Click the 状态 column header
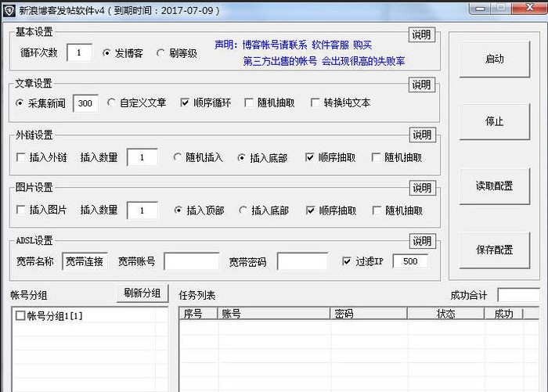The image size is (548, 392). point(446,314)
